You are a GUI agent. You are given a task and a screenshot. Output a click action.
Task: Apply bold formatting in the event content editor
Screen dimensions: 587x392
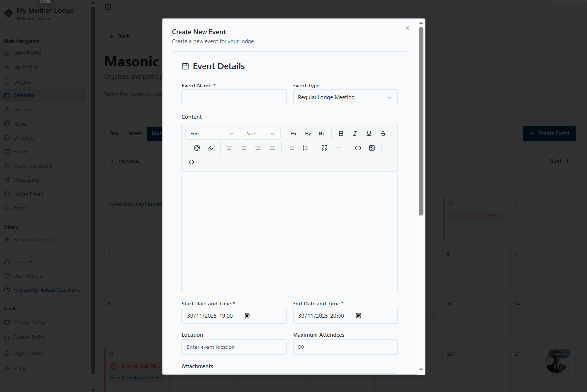coord(341,133)
